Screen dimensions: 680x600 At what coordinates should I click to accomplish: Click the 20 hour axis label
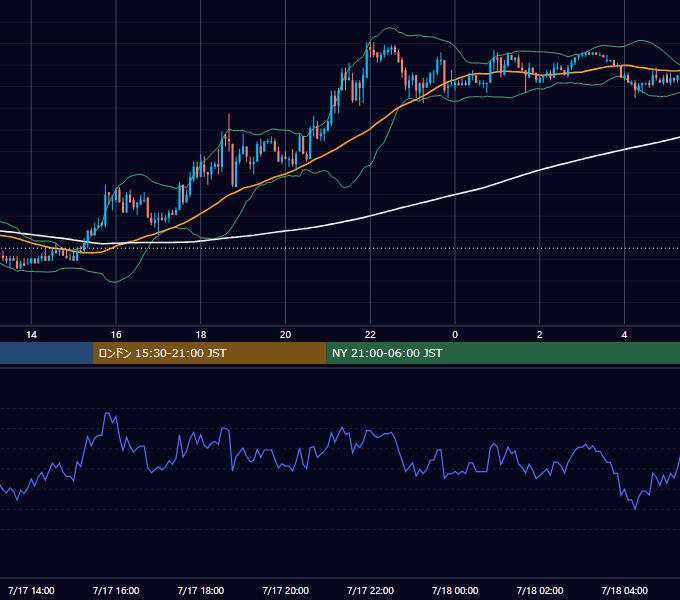(x=285, y=335)
